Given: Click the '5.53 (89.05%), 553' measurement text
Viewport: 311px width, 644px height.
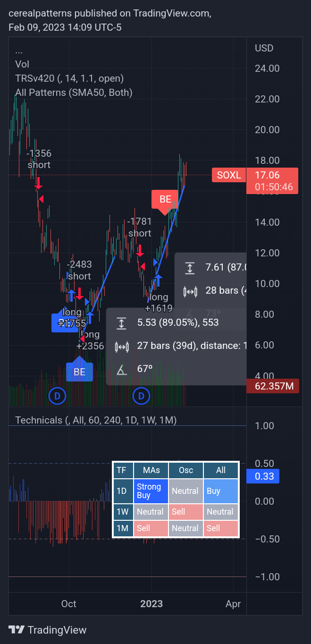Looking at the screenshot, I should 178,323.
